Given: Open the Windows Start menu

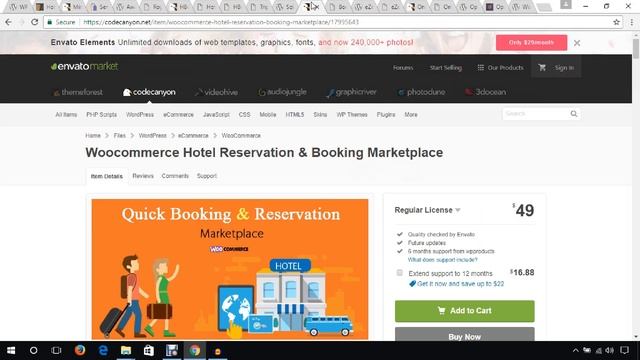Looking at the screenshot, I should pyautogui.click(x=11, y=351).
